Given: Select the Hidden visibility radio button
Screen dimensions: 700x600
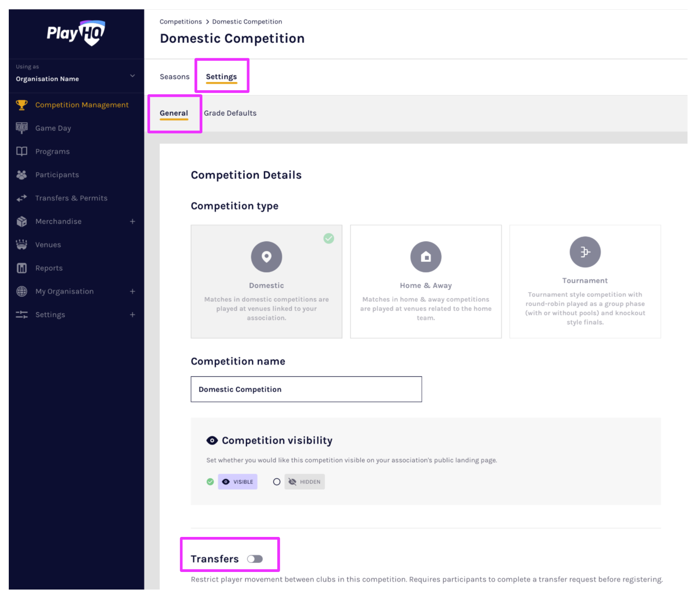Looking at the screenshot, I should pos(276,482).
